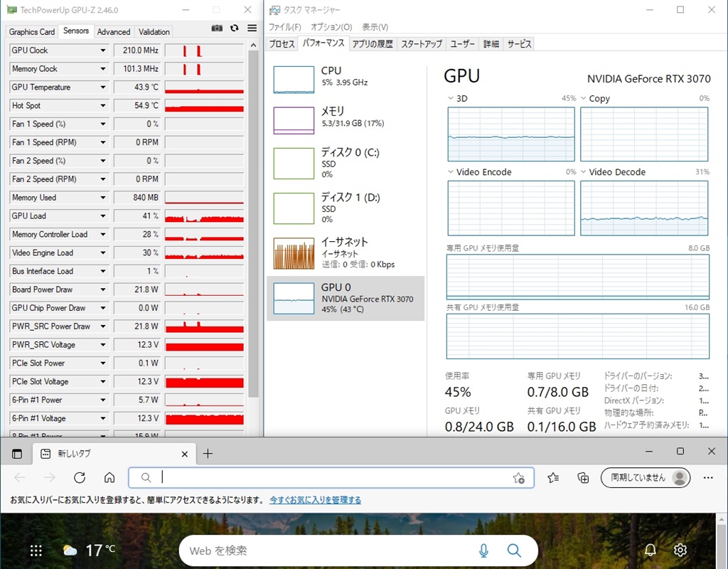Select ディスク 0 (C:) in the performance list

pyautogui.click(x=346, y=163)
